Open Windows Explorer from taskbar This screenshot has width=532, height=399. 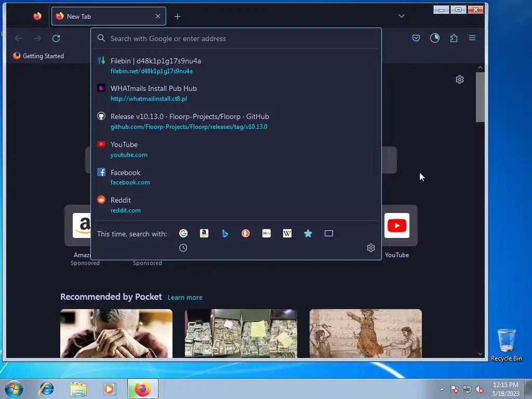pos(79,389)
